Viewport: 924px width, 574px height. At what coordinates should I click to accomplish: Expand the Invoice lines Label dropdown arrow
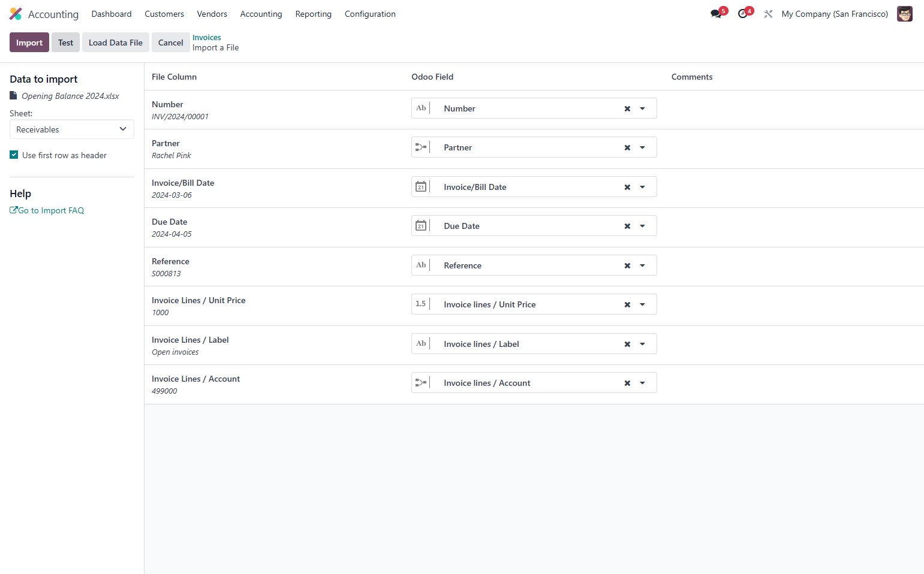[642, 344]
